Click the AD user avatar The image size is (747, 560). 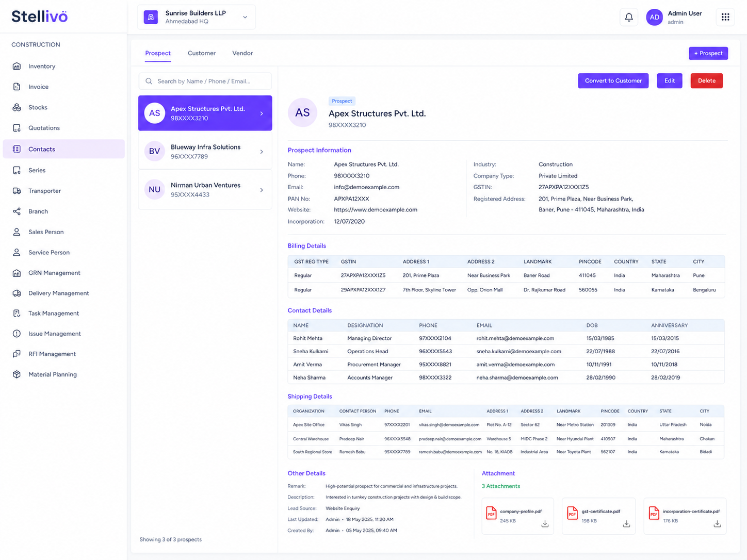(x=654, y=17)
